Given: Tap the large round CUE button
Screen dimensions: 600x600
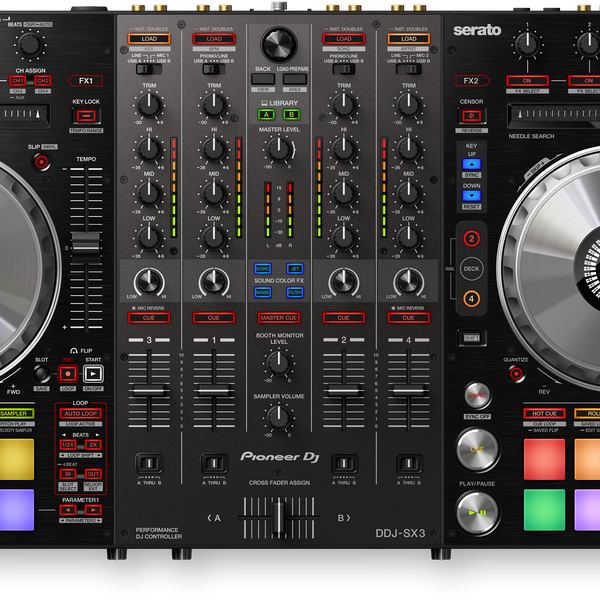Looking at the screenshot, I should 477,450.
